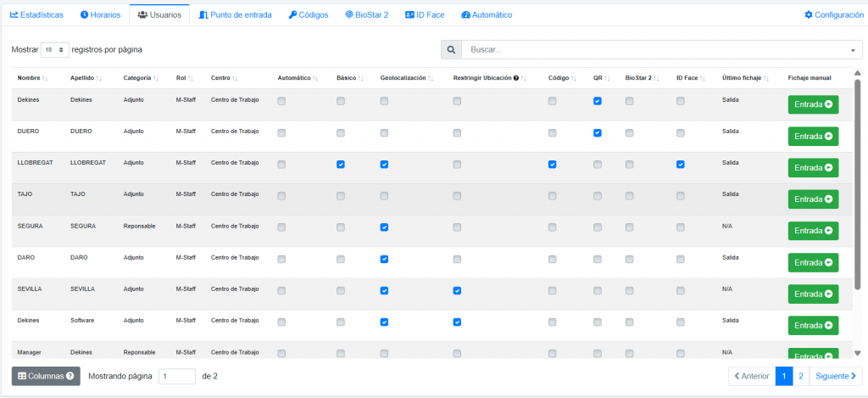Click the 'Software' surname cell

(x=82, y=321)
